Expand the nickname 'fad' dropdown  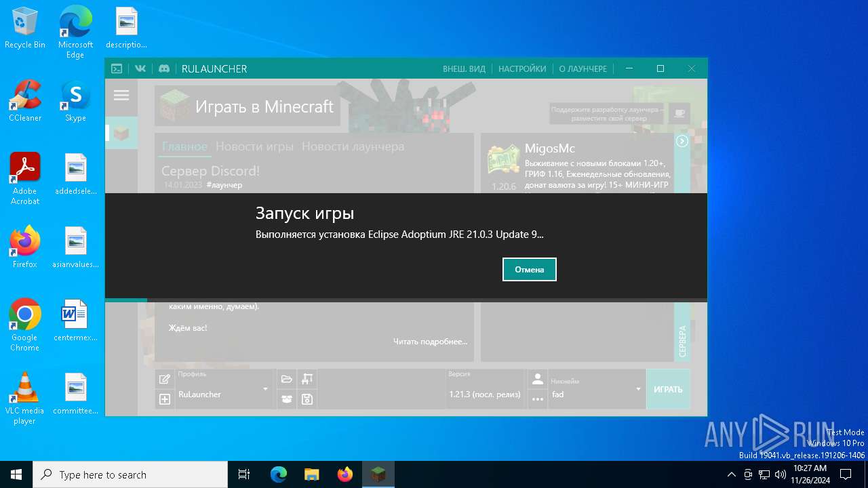638,390
